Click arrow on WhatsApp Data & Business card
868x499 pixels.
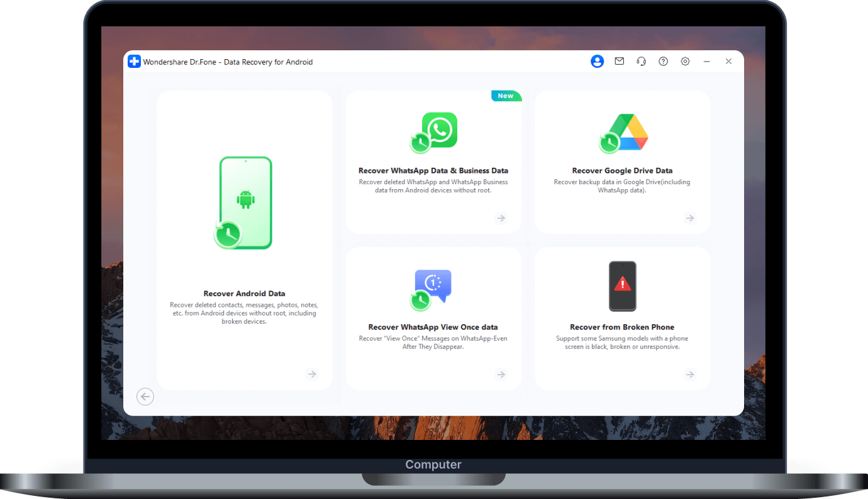tap(501, 218)
